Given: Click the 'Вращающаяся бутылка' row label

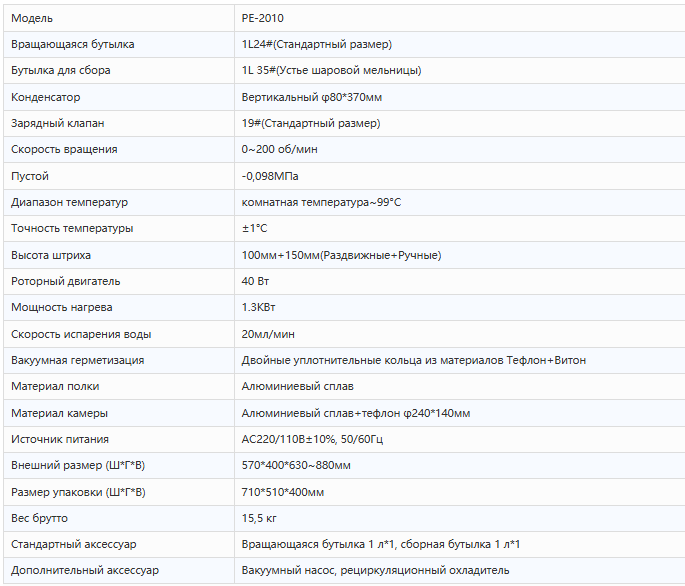Looking at the screenshot, I should [73, 45].
